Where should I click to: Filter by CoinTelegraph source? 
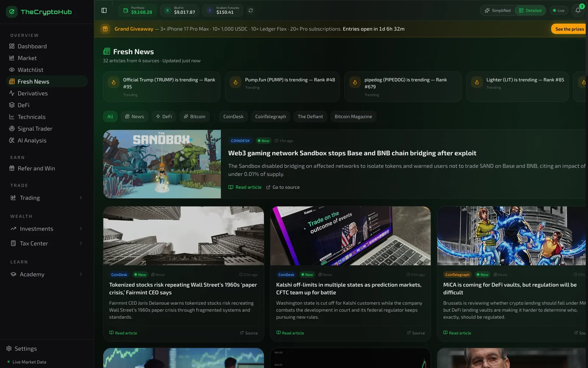click(270, 116)
